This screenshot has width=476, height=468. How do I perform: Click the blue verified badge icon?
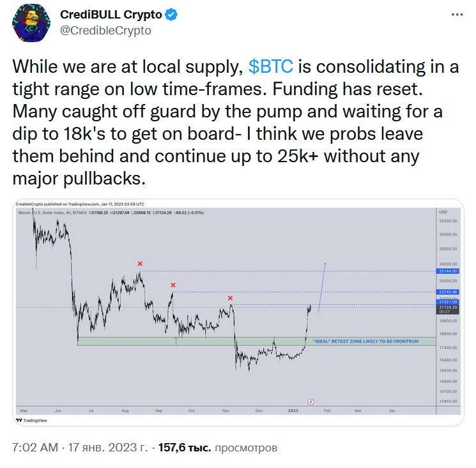click(x=171, y=15)
